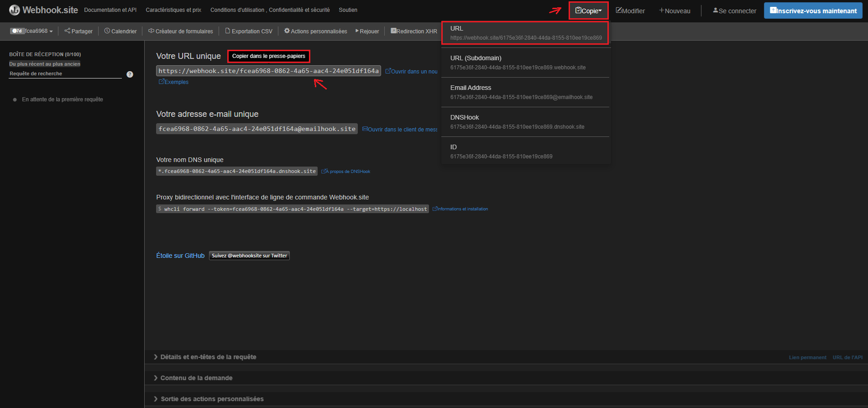This screenshot has width=868, height=408.
Task: Expand Contenu de la demande section
Action: click(x=196, y=378)
